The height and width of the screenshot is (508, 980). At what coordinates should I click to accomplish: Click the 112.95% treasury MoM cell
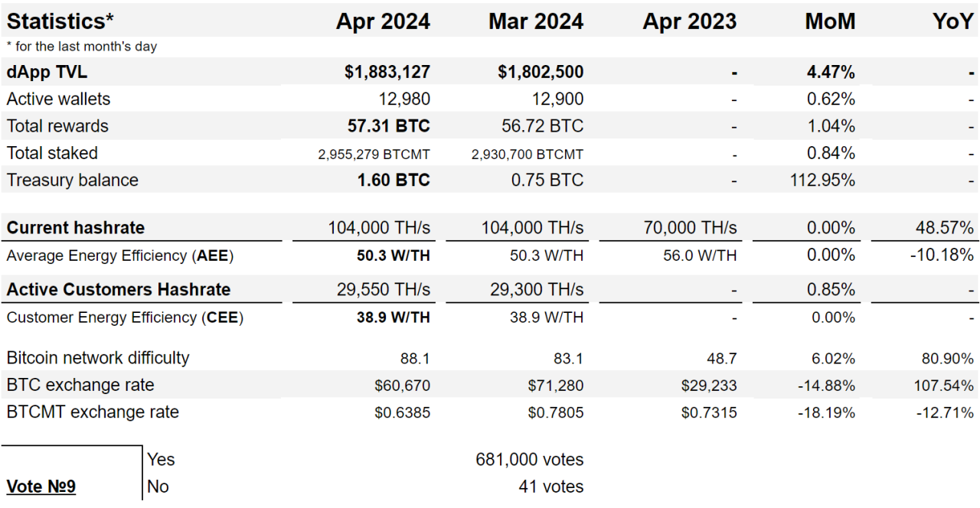pyautogui.click(x=822, y=181)
